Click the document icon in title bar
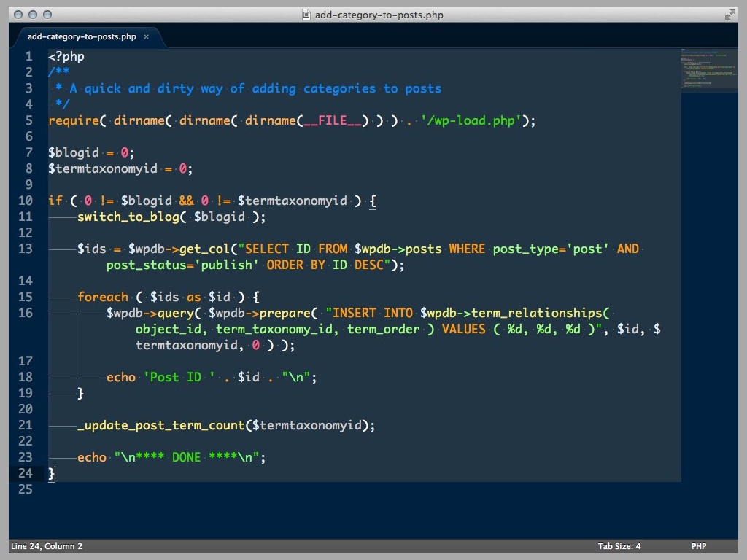The height and width of the screenshot is (560, 747). click(306, 15)
